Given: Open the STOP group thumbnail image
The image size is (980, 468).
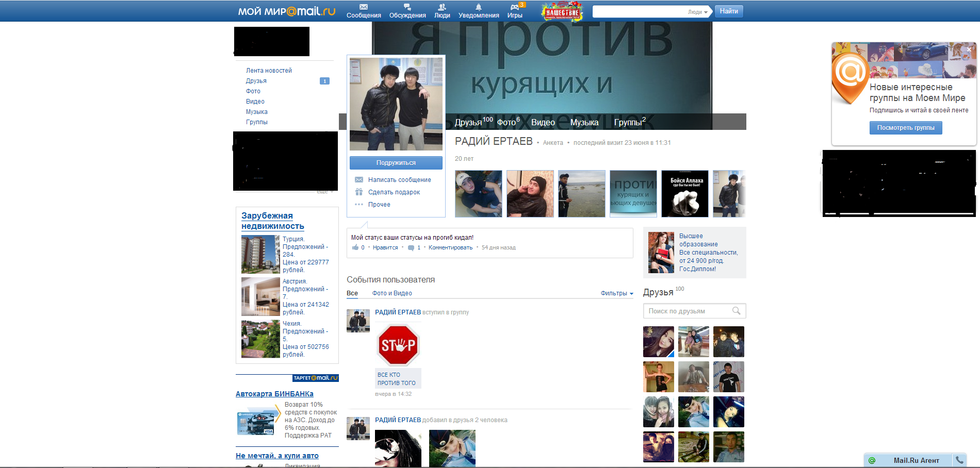Looking at the screenshot, I should click(398, 345).
